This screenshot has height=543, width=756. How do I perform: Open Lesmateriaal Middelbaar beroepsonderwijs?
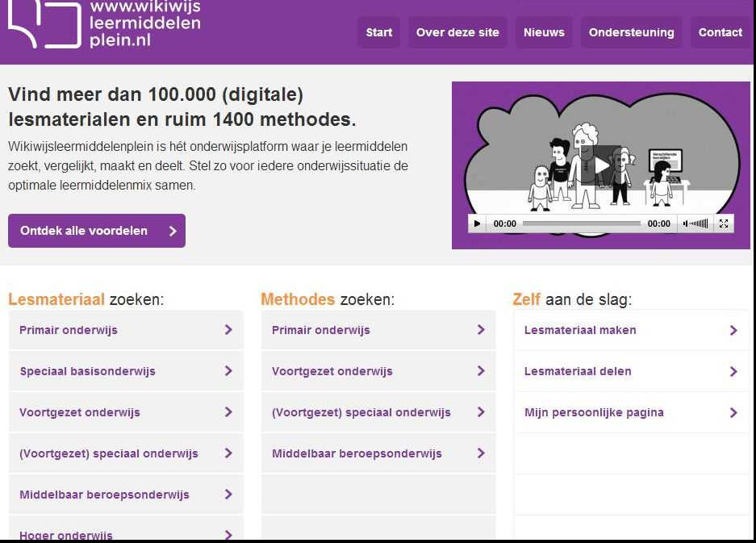[x=127, y=495]
